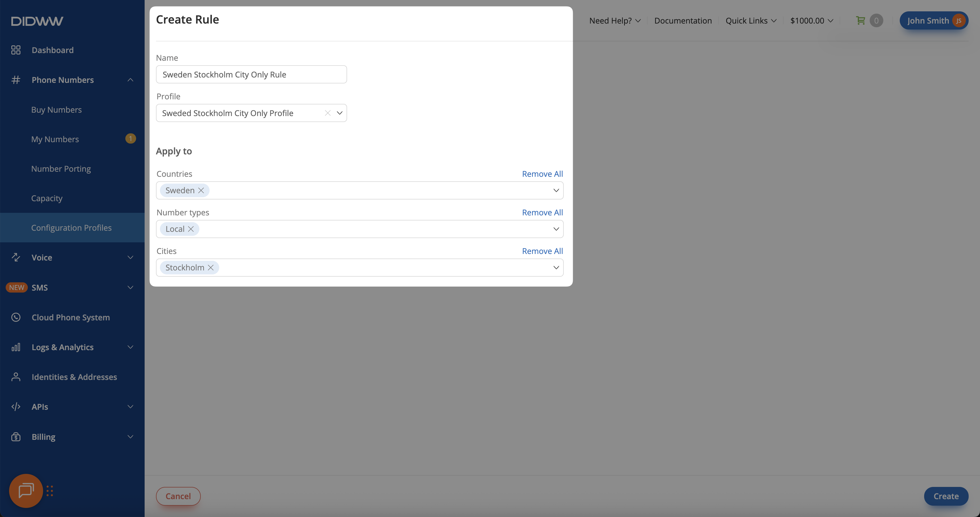Click the Cloud Phone System phone icon
The width and height of the screenshot is (980, 517).
click(16, 317)
